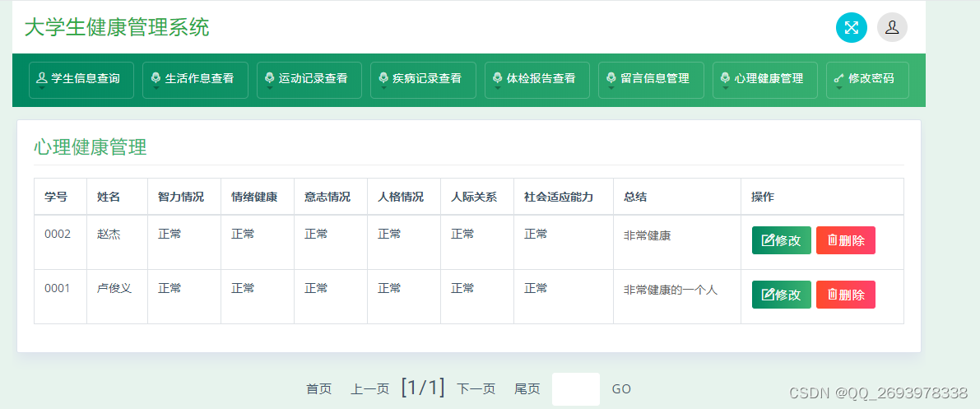Image resolution: width=980 pixels, height=409 pixels.
Task: Open the 运动记录查看 menu
Action: (x=309, y=80)
